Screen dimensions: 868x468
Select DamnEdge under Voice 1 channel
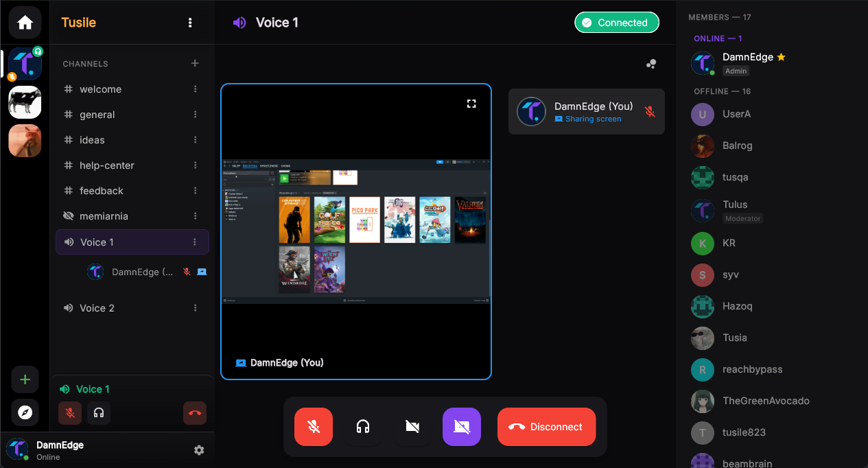pos(146,272)
